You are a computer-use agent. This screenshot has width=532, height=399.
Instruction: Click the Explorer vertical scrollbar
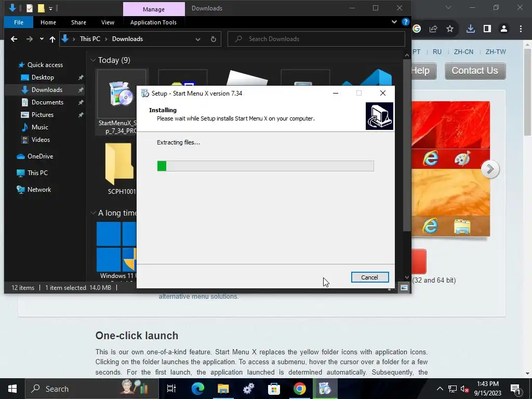pos(407,146)
